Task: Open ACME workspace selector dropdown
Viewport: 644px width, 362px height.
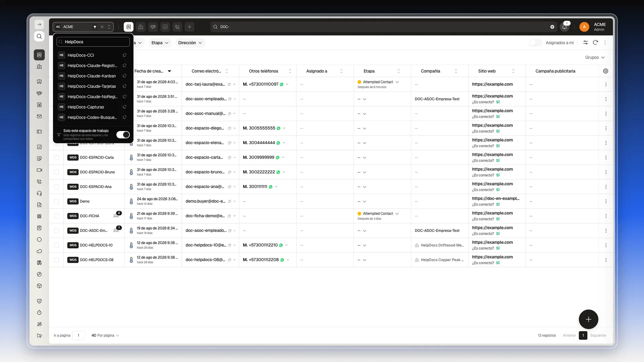Action: pyautogui.click(x=83, y=27)
